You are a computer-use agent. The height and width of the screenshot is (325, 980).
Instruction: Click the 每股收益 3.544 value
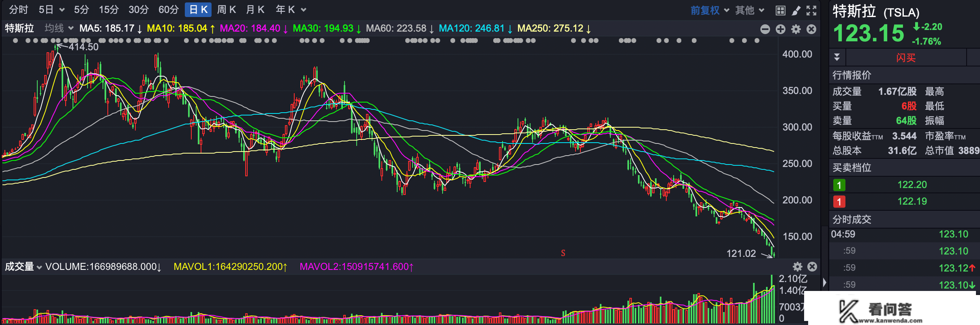tap(904, 136)
